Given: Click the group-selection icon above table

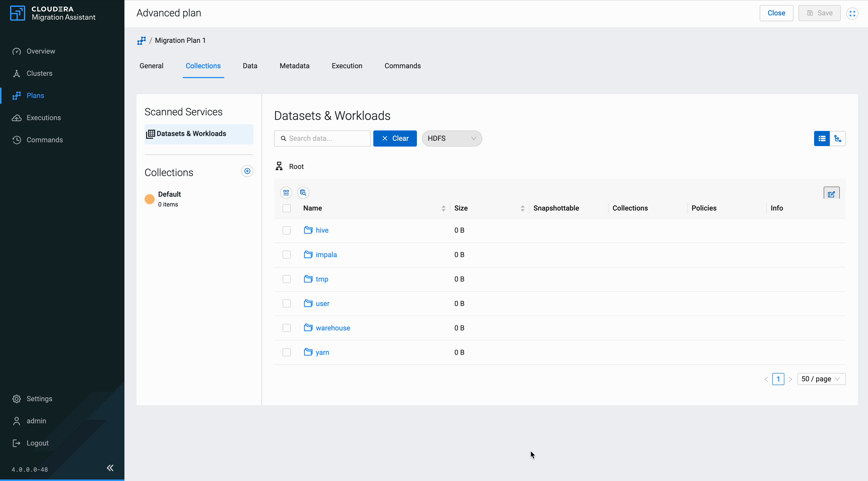Looking at the screenshot, I should point(286,193).
